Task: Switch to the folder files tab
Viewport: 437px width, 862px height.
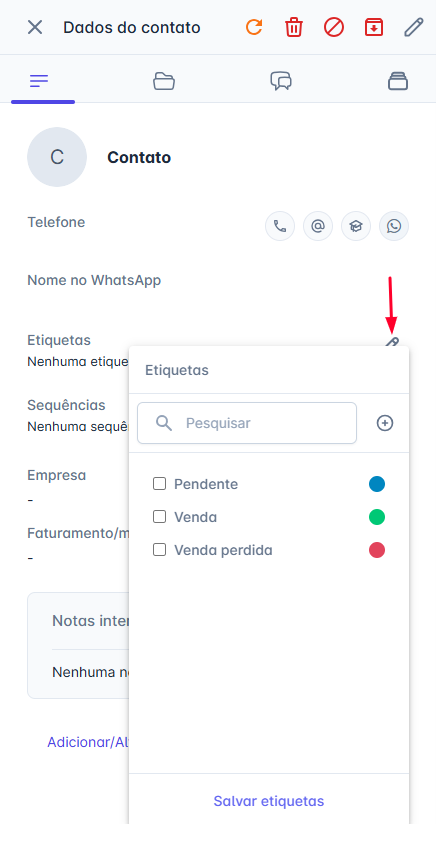Action: (x=164, y=81)
